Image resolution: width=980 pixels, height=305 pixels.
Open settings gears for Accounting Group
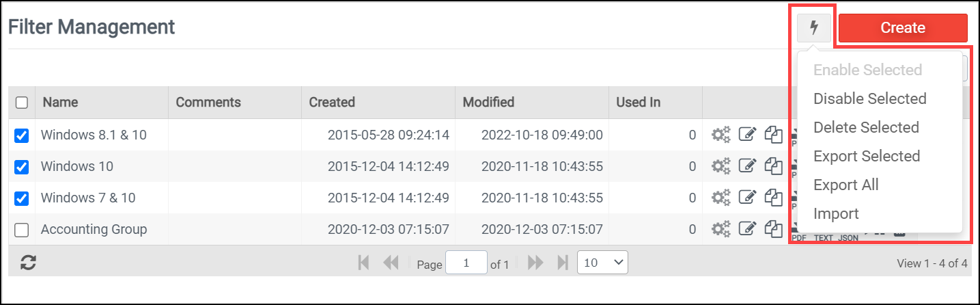[721, 230]
